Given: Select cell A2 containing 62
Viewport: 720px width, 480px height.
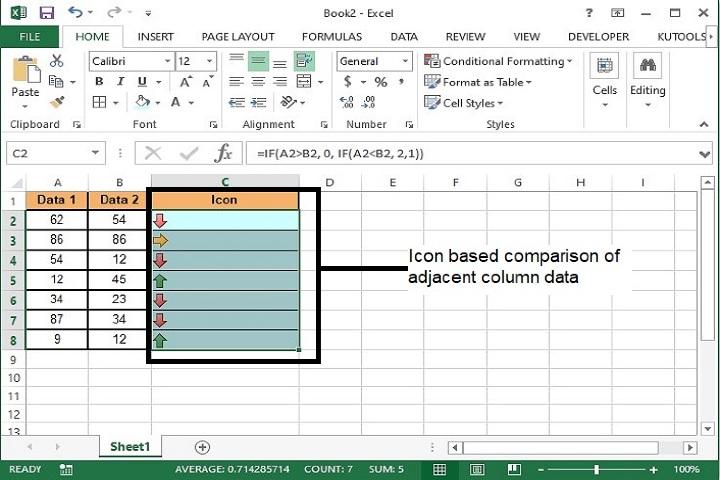Looking at the screenshot, I should click(56, 220).
